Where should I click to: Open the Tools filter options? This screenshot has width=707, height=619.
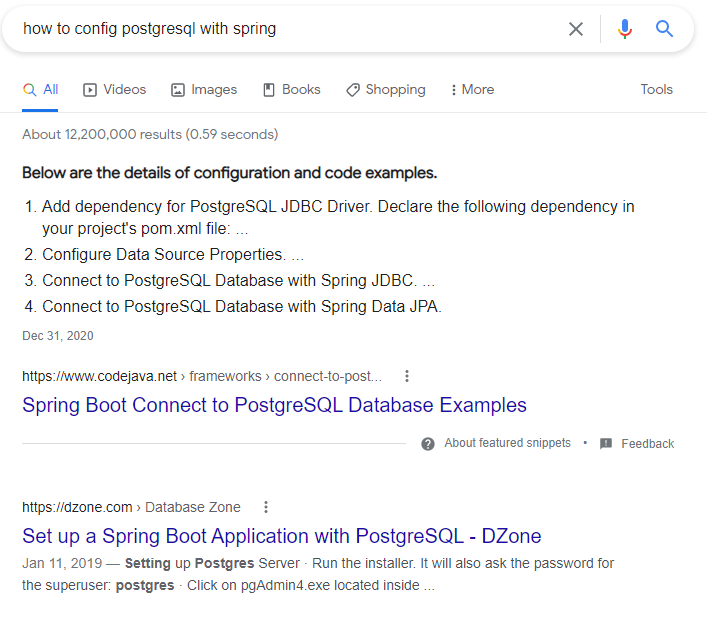656,89
